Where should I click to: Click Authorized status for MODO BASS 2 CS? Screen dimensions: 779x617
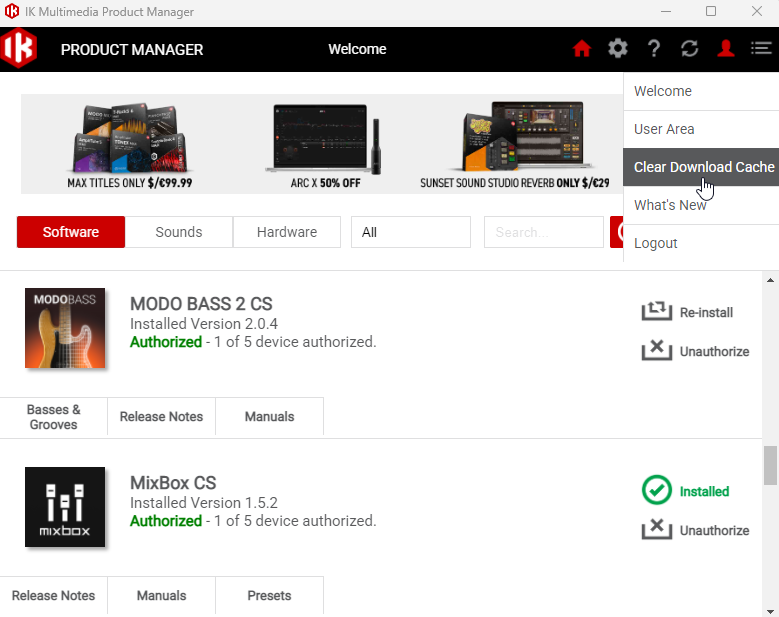166,342
